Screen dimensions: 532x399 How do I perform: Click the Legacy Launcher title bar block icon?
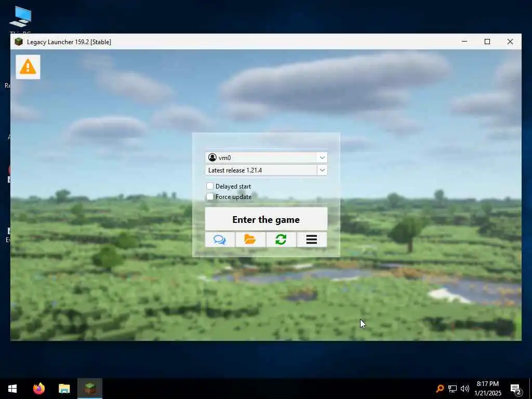click(x=19, y=42)
